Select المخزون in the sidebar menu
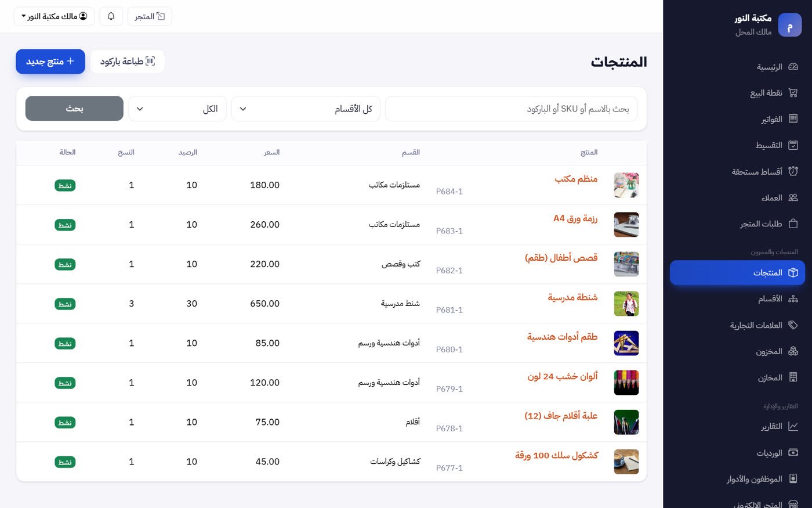 click(x=737, y=351)
